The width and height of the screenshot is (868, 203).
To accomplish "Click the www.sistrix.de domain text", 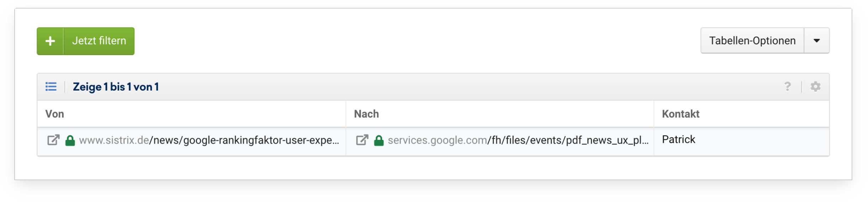I will (x=114, y=140).
